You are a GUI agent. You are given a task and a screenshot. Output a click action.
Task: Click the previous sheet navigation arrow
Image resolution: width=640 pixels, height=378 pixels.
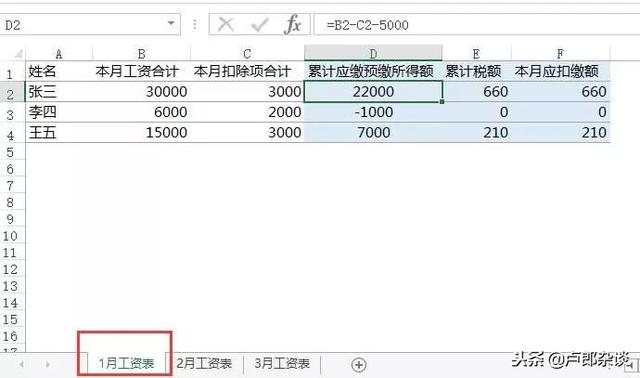[21, 364]
